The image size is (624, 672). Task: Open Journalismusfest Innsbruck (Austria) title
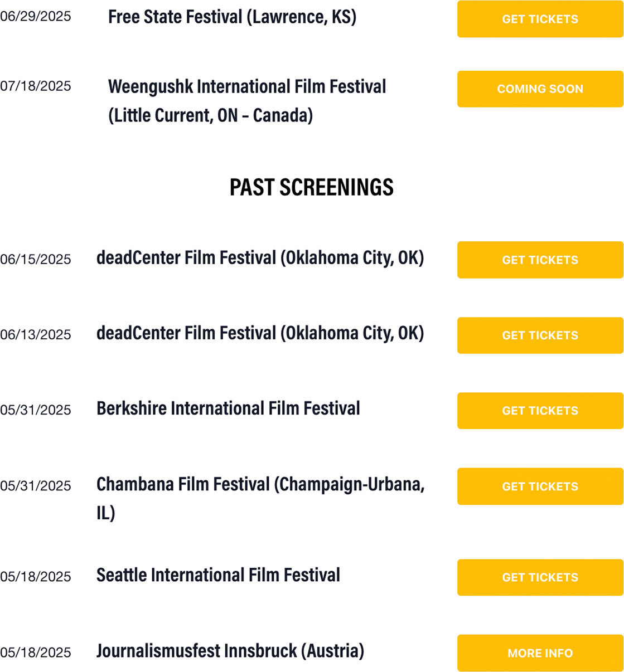(x=230, y=651)
